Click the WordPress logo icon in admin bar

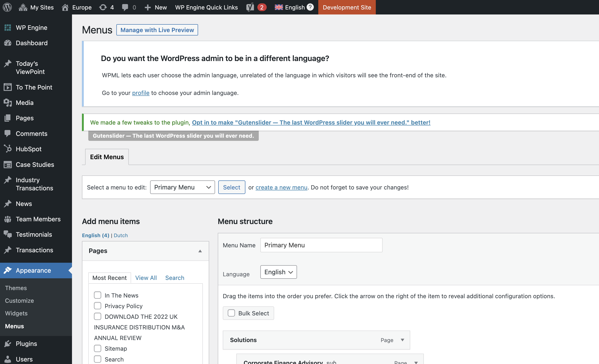(7, 7)
